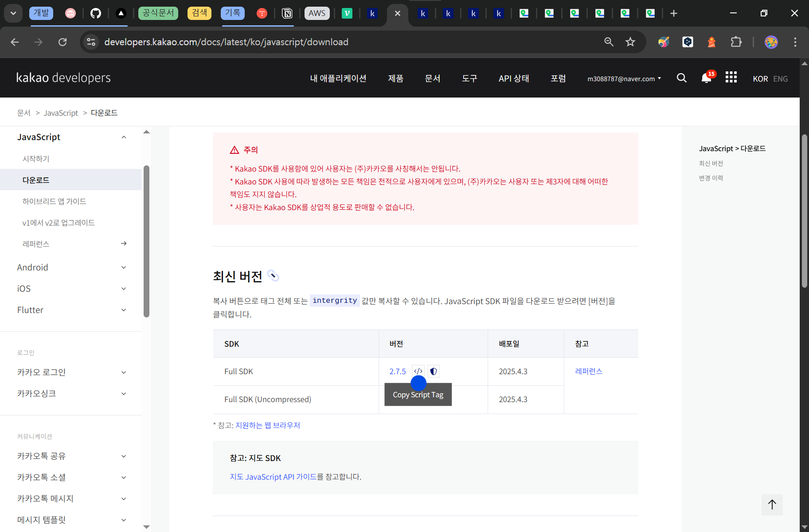809x532 pixels.
Task: Open the 제품 menu
Action: [x=396, y=78]
